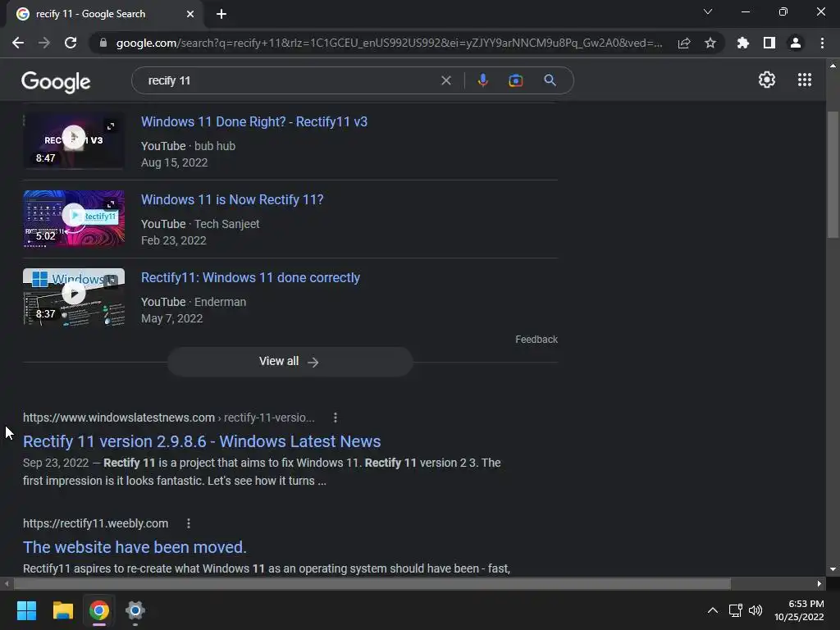Viewport: 840px width, 630px height.
Task: Open Google quick settings gear
Action: pos(767,80)
